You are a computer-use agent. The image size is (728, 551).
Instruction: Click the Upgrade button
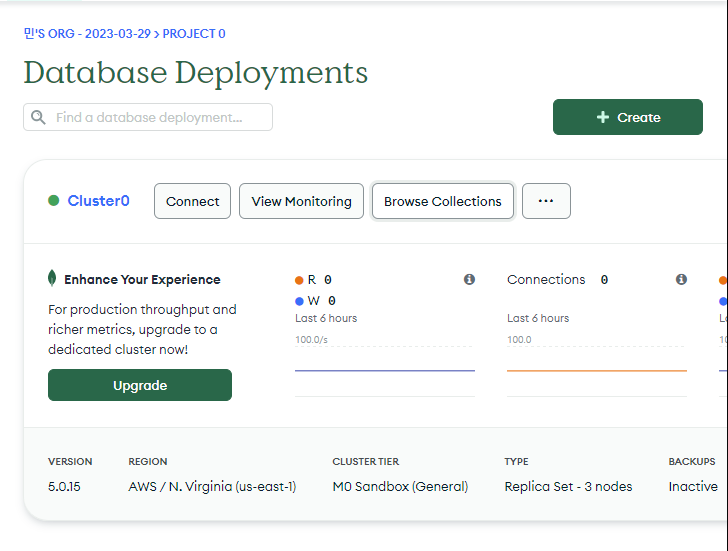pyautogui.click(x=140, y=385)
